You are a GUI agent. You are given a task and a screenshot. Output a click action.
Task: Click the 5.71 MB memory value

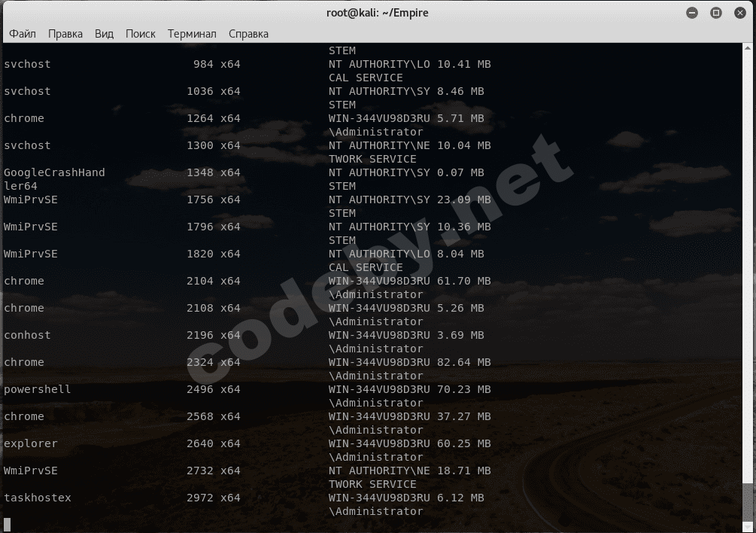tap(460, 118)
